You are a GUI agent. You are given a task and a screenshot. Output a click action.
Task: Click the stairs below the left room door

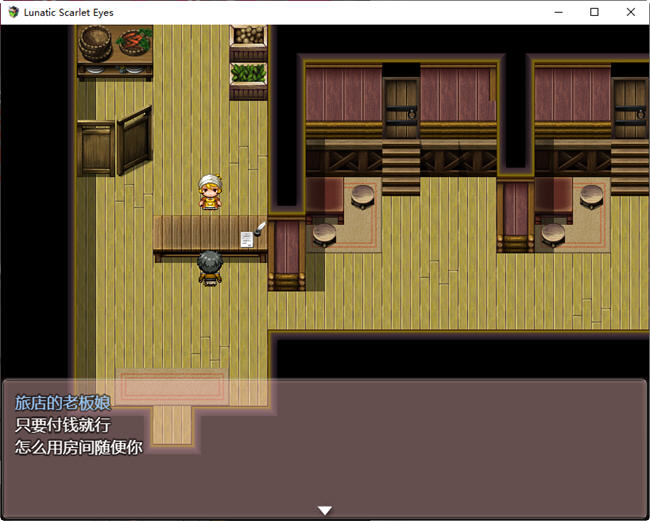[x=401, y=165]
